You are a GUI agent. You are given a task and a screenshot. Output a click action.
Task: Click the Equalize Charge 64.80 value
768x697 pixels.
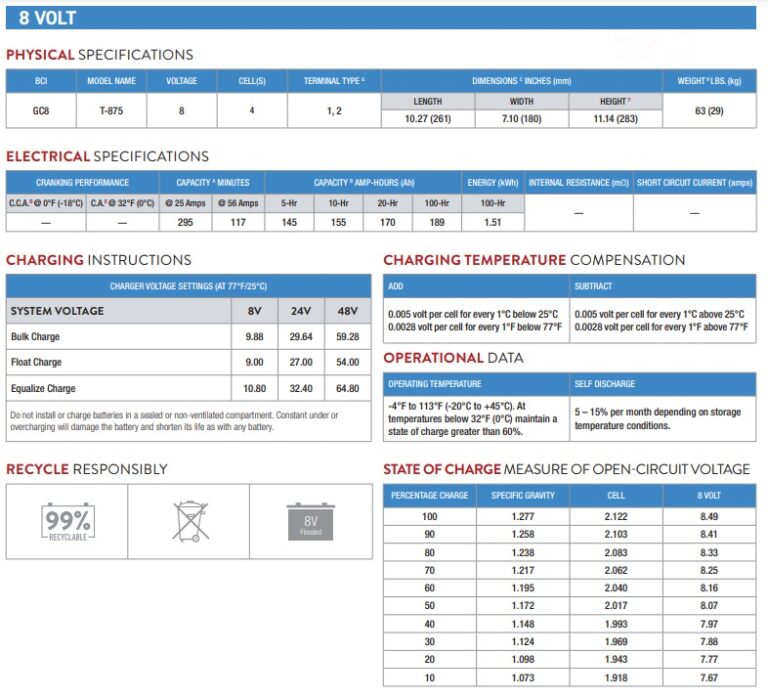347,388
